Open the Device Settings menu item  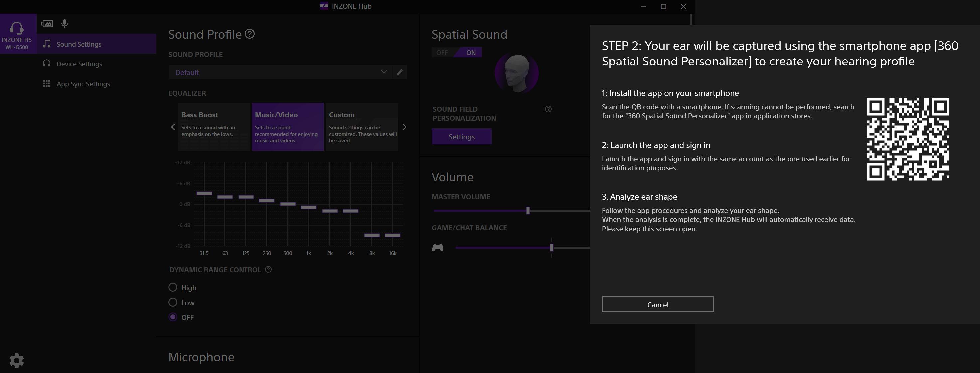79,64
